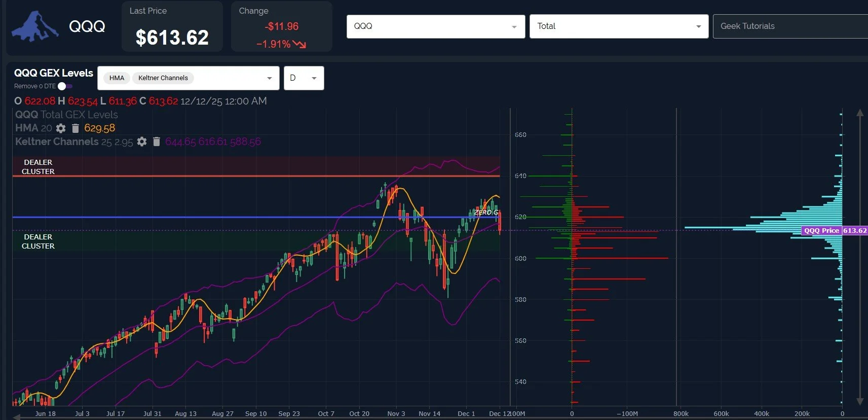
Task: Click the Nov 14 date axis label
Action: click(429, 413)
